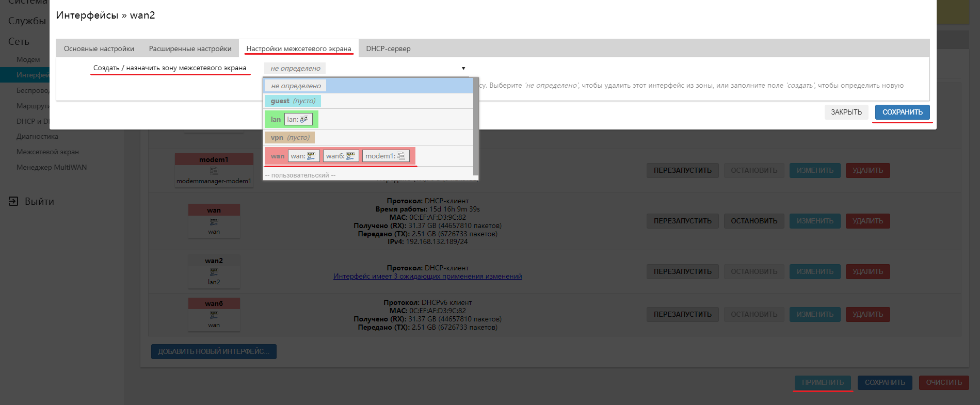Click the wan6 interface card network icon
The image size is (980, 405).
[x=214, y=315]
